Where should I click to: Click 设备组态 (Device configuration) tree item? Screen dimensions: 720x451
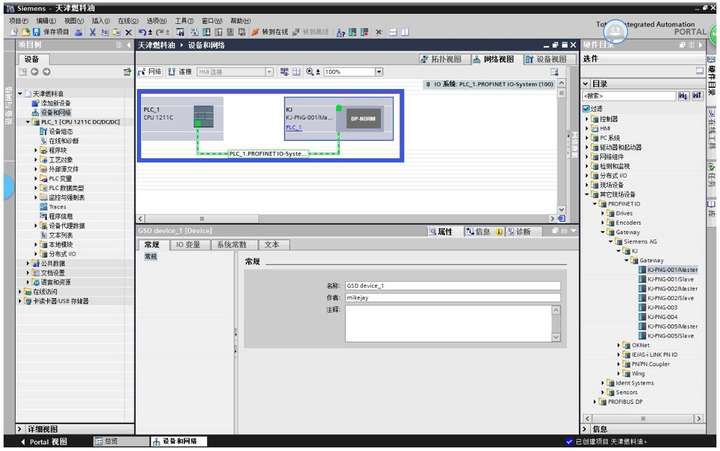point(60,131)
